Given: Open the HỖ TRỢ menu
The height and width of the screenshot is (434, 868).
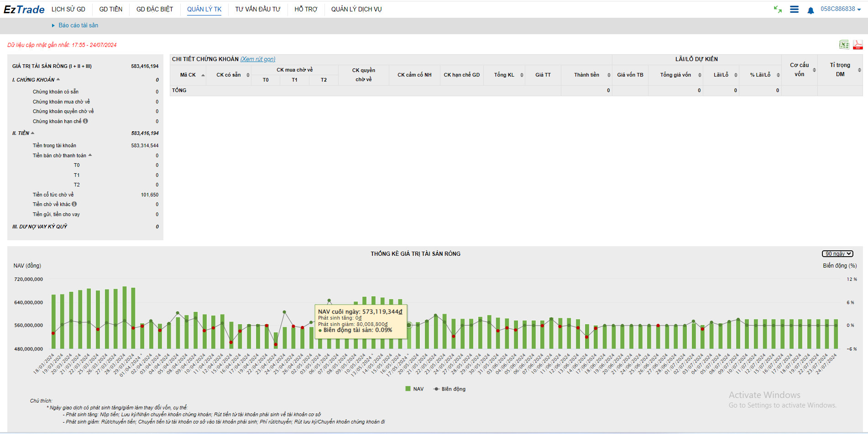Looking at the screenshot, I should (306, 9).
